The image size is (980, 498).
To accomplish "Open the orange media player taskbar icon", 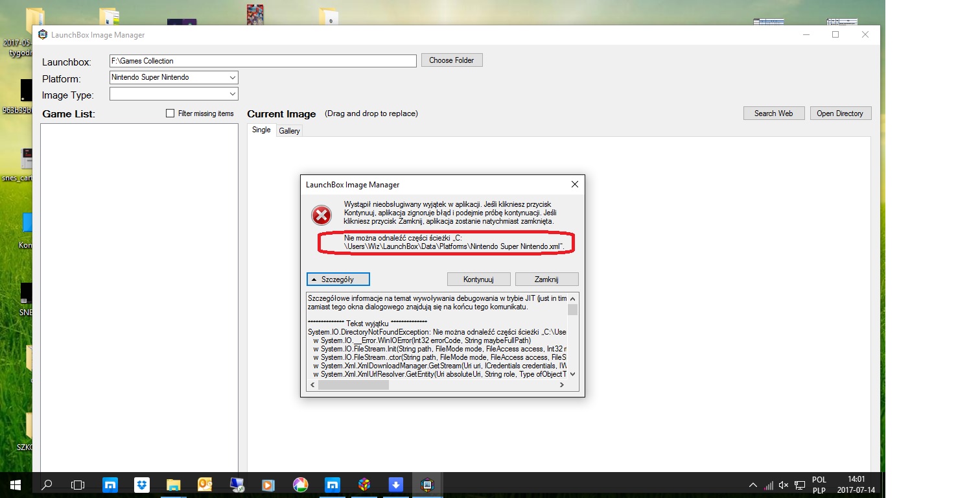I will tap(268, 484).
